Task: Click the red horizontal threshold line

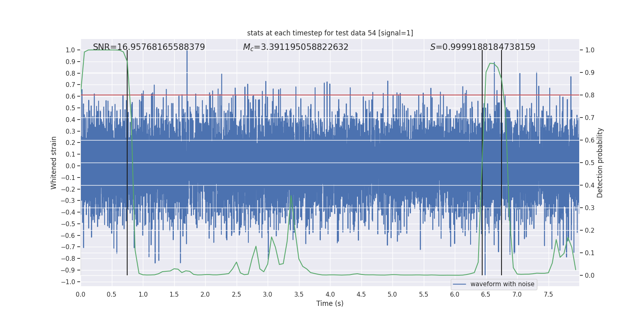Action: [x=330, y=95]
